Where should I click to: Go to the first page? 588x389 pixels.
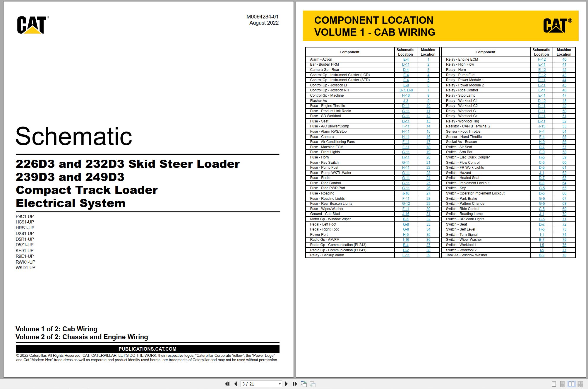coord(227,384)
